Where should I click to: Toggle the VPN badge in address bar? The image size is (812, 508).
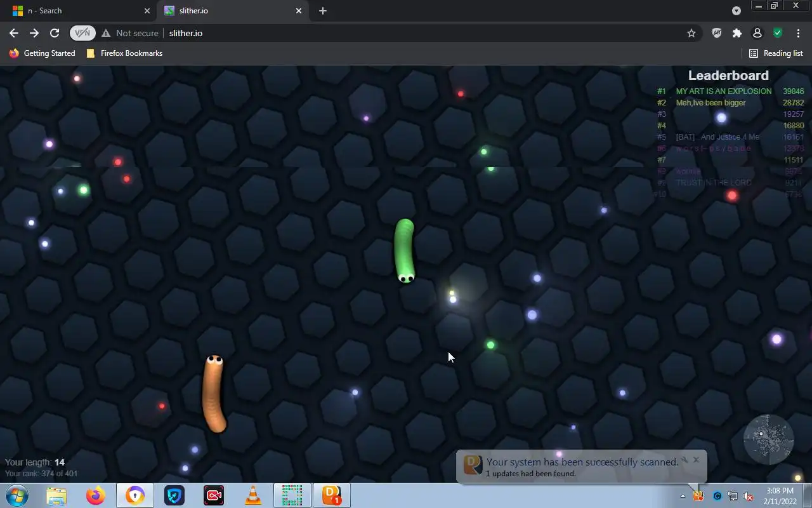click(82, 33)
